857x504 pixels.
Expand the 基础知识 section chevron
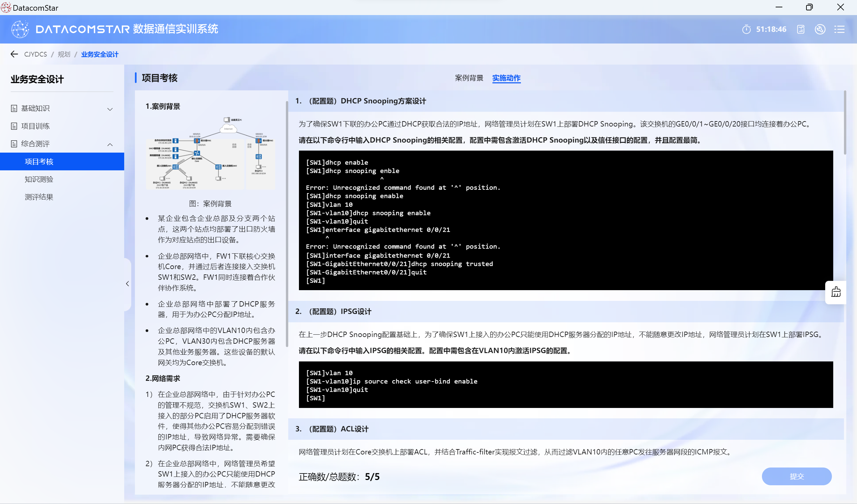pos(110,109)
